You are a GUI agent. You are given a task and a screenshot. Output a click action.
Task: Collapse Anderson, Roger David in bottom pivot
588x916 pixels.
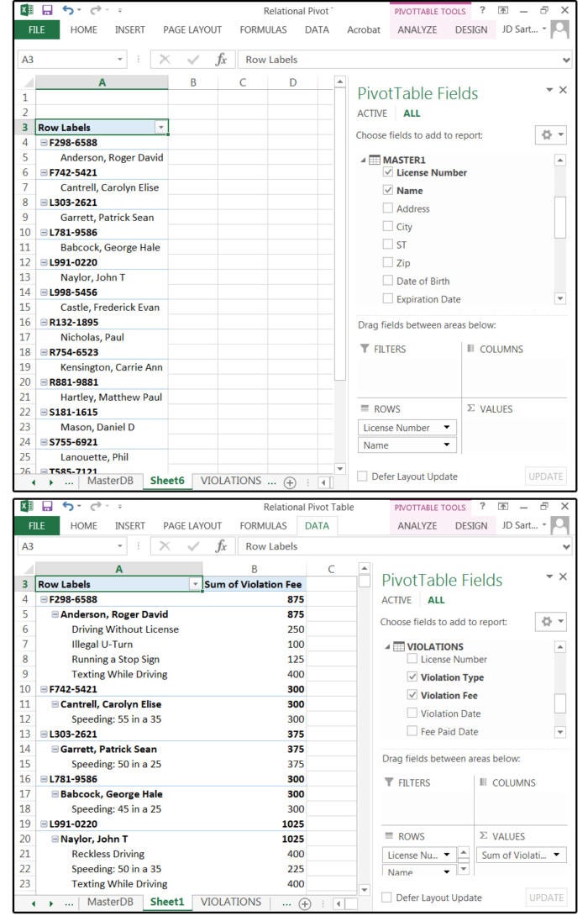click(x=55, y=614)
